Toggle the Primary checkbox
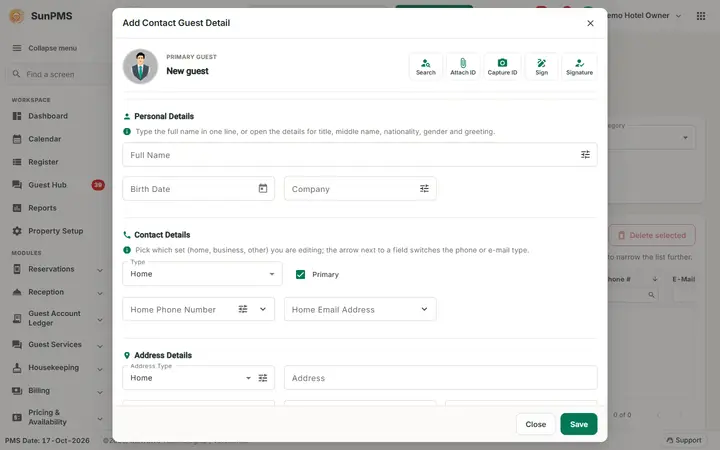 (300, 274)
